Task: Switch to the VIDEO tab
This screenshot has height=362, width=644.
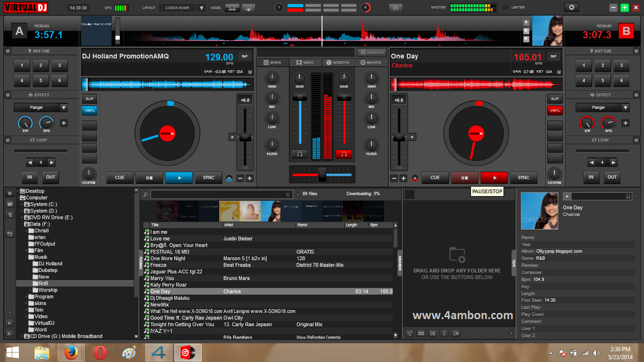Action: click(x=305, y=62)
